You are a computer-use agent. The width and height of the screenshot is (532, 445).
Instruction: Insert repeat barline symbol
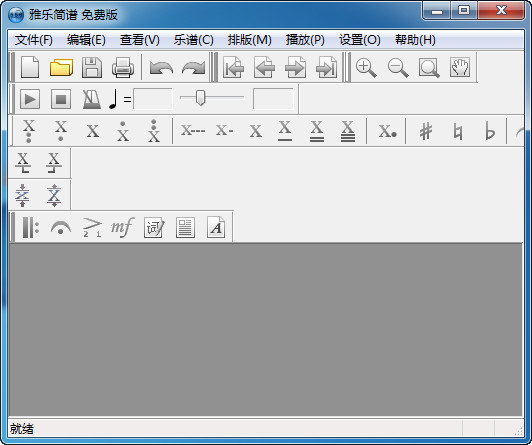coord(31,228)
